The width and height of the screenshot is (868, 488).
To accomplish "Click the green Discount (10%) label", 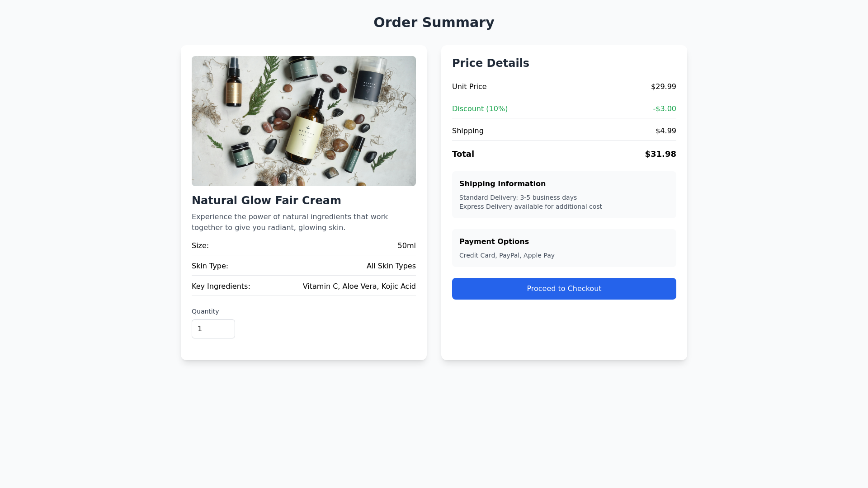I will [x=480, y=109].
